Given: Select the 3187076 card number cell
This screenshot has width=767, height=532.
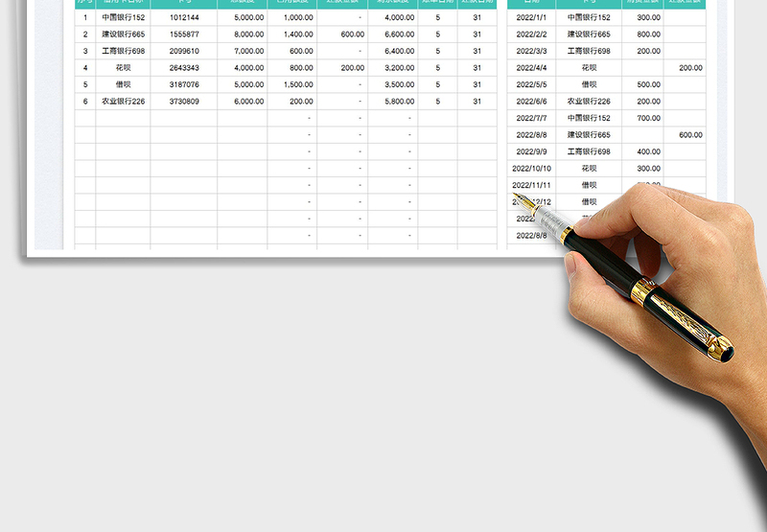Looking at the screenshot, I should (184, 84).
